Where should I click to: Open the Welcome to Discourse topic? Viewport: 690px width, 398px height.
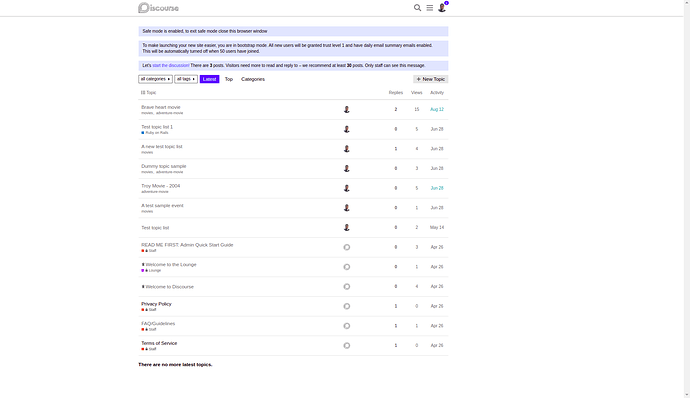click(169, 287)
